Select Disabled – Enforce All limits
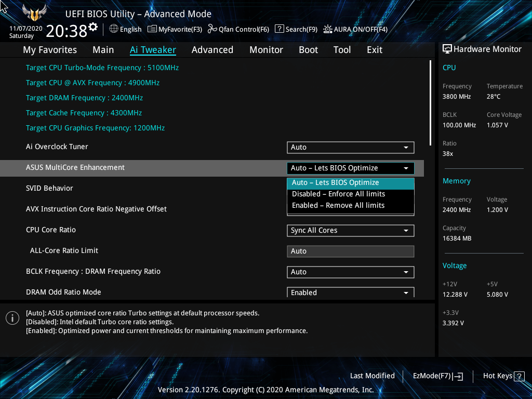Image resolution: width=532 pixels, height=399 pixels. [351, 194]
